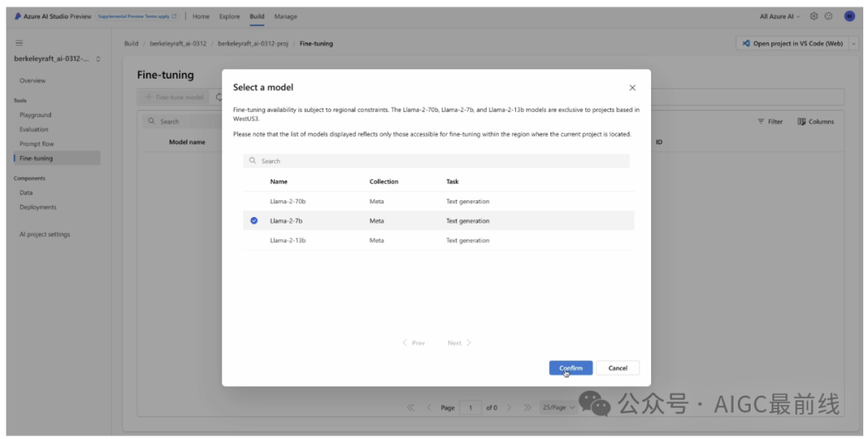Click the Filter icon button
Screen dimensions: 868x439
point(770,121)
